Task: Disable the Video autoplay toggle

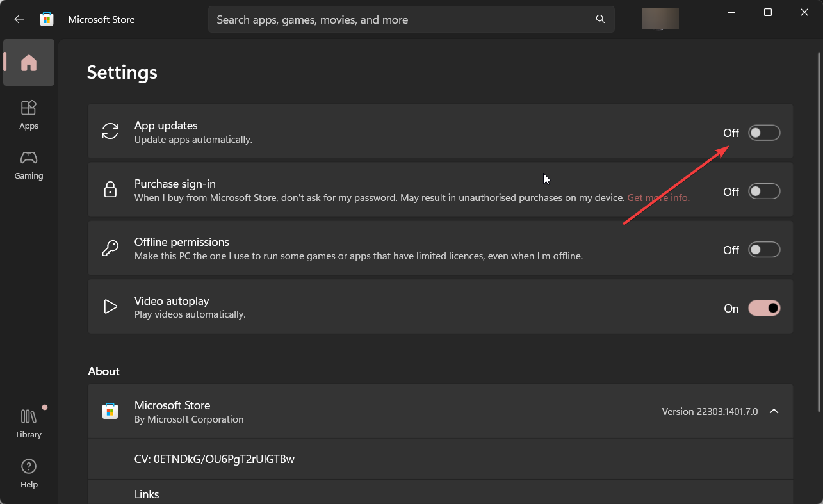Action: click(764, 308)
